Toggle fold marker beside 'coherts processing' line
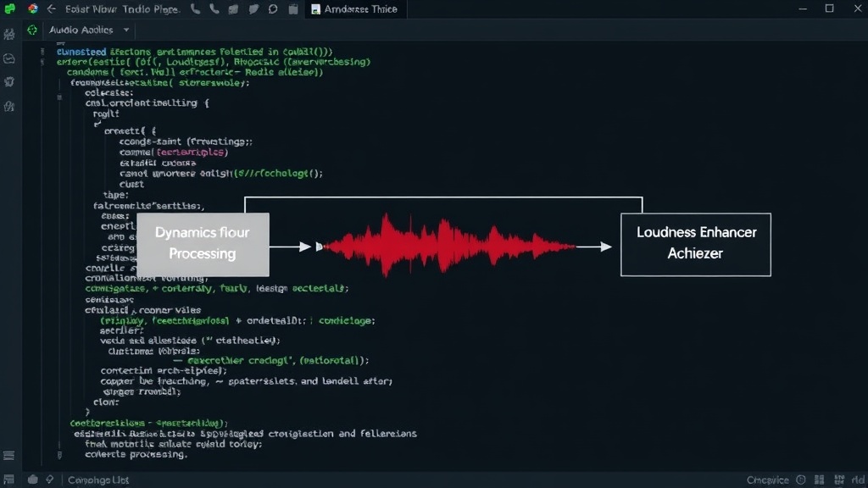The height and width of the screenshot is (488, 868). click(x=60, y=455)
